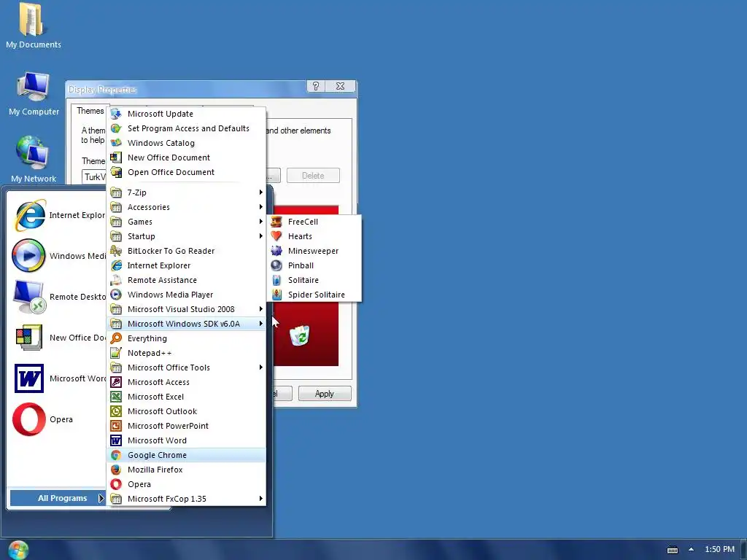This screenshot has height=560, width=747.
Task: Click New Office Document in programs list
Action: [186, 157]
